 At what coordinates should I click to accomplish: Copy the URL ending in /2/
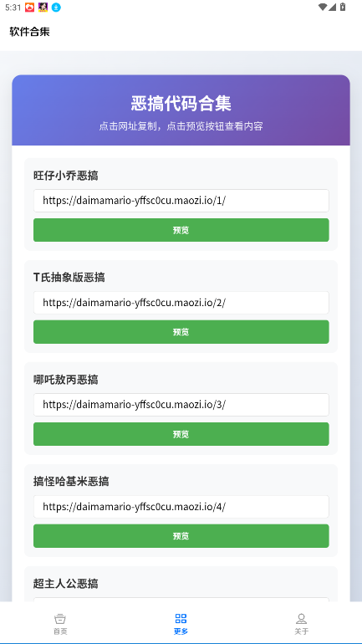tap(181, 303)
